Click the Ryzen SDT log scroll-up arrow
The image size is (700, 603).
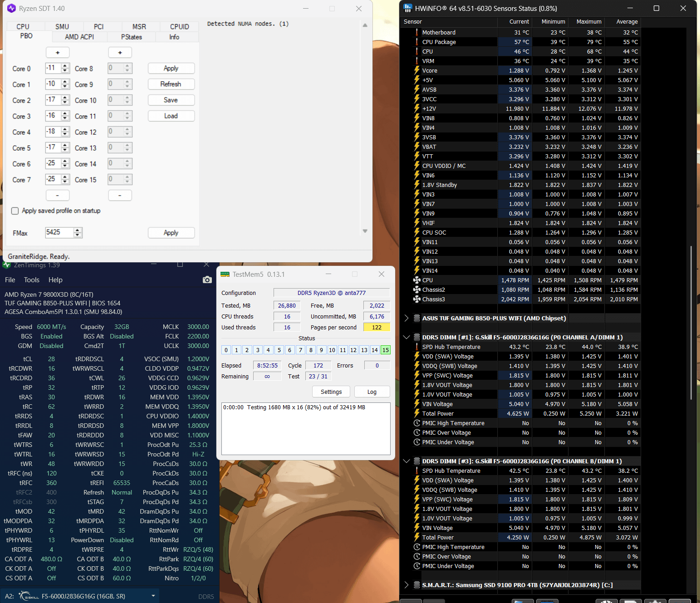coord(365,25)
